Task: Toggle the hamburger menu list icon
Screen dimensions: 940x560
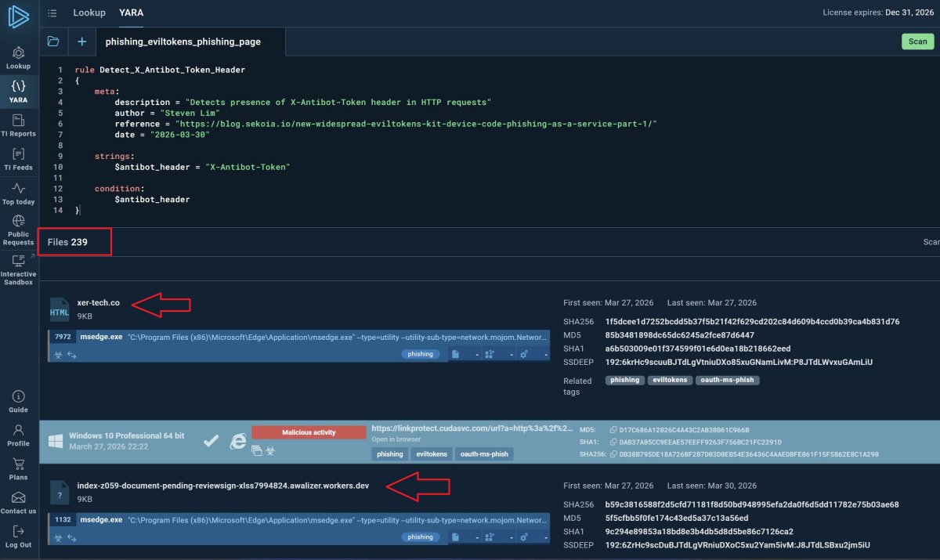Action: (52, 13)
